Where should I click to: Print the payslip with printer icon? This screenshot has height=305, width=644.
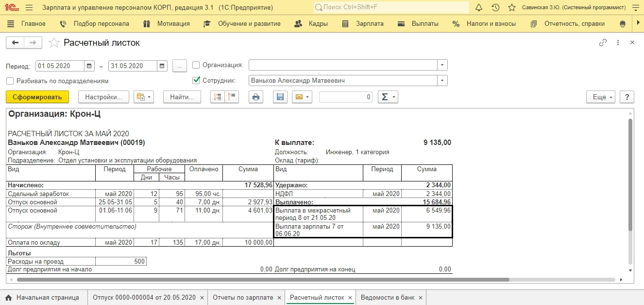[x=256, y=97]
